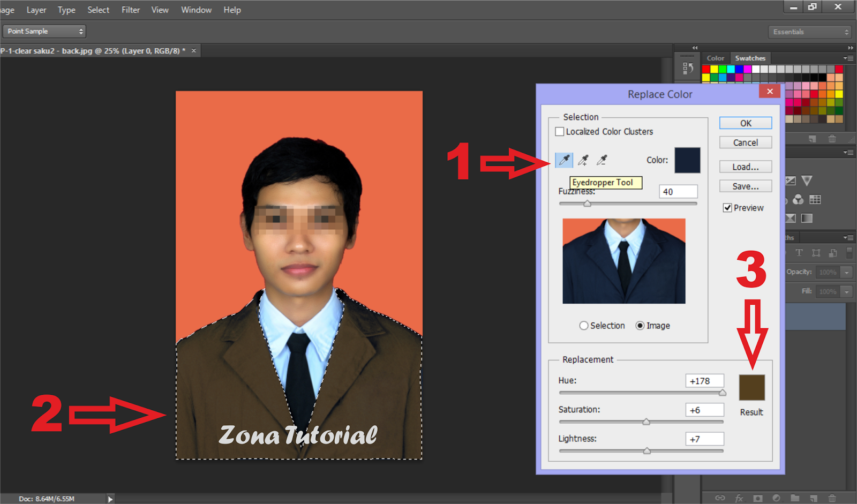The image size is (857, 504).
Task: Click the Hue value field
Action: (704, 381)
